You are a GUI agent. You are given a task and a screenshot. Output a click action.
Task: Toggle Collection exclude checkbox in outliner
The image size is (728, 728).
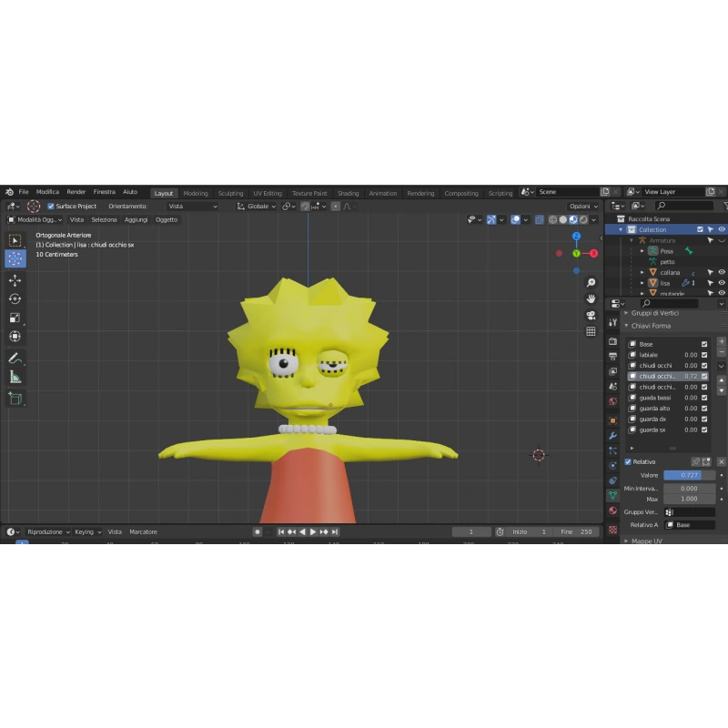tap(700, 229)
